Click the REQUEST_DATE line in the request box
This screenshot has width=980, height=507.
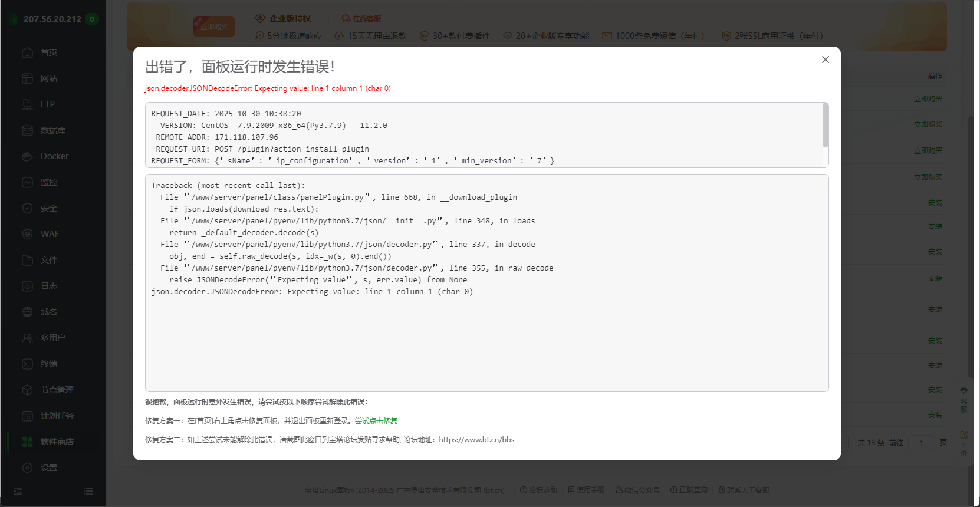[226, 114]
